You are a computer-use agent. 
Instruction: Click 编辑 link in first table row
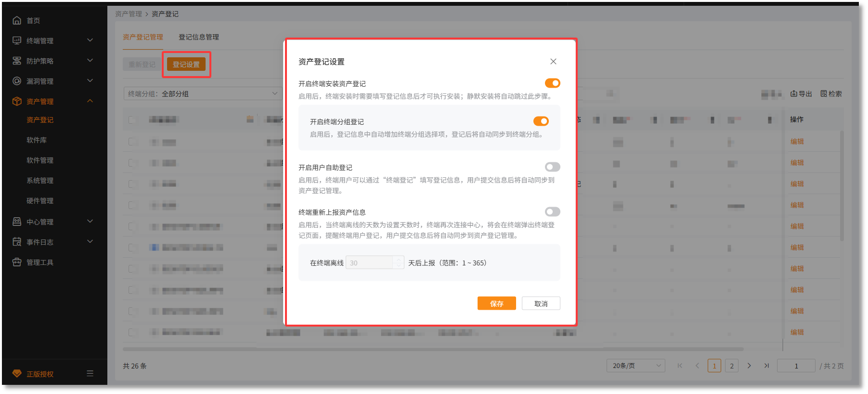[797, 142]
